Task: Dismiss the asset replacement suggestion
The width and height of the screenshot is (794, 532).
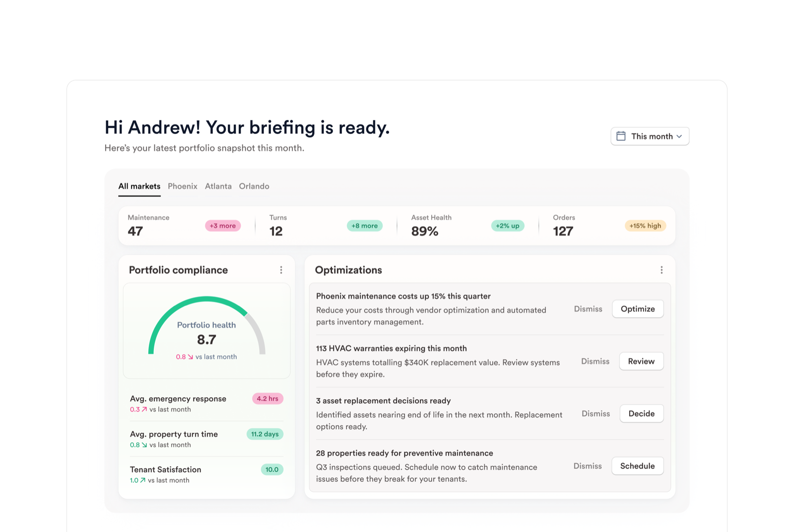Action: 595,414
